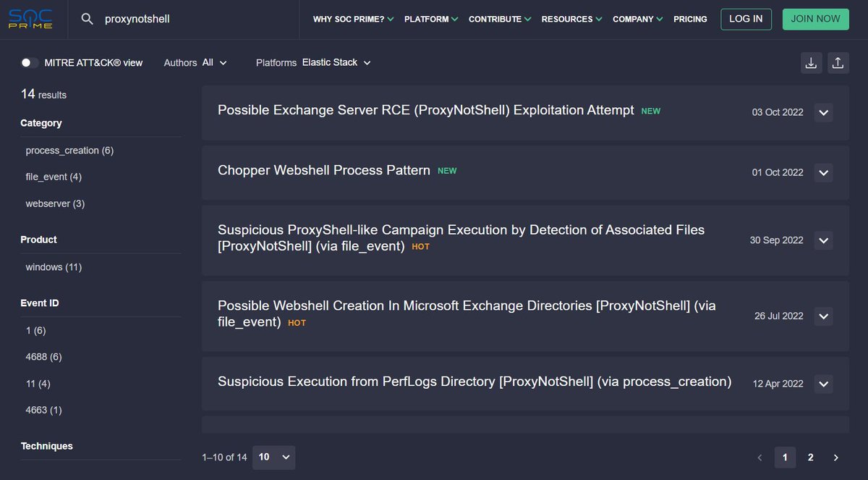The width and height of the screenshot is (868, 480).
Task: Click the Category filter heading
Action: (41, 123)
